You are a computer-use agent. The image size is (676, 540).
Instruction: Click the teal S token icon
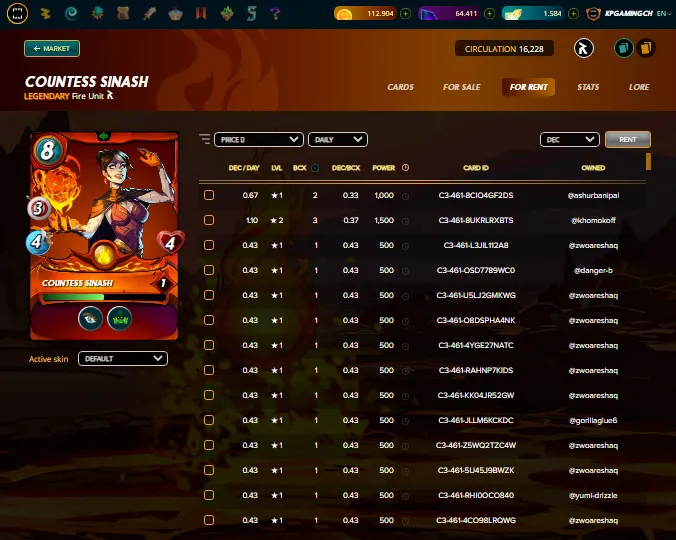point(252,13)
